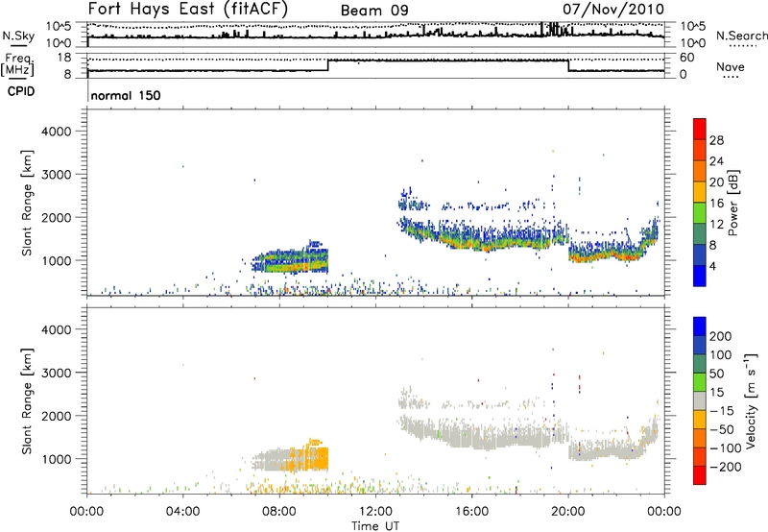
Task: Click the '16:00' time tick label
Action: point(471,512)
